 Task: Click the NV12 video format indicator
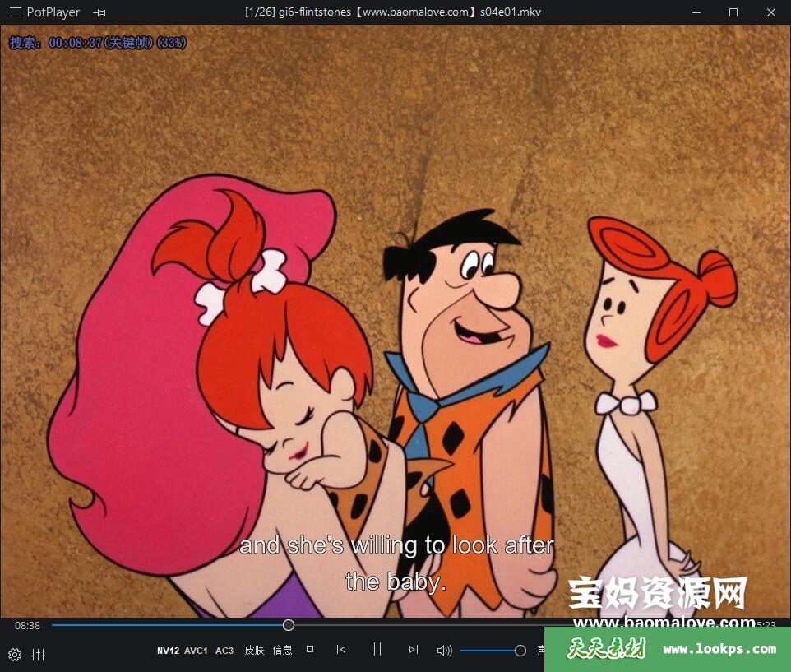pos(168,651)
